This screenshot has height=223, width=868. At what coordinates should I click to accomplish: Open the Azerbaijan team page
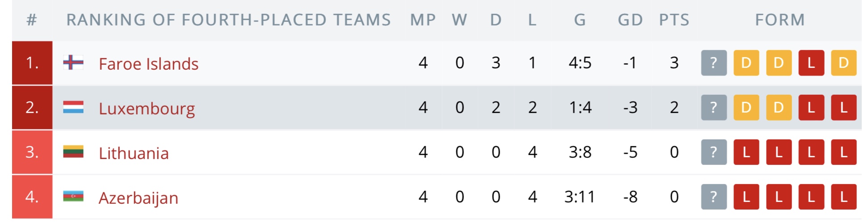[x=139, y=198]
